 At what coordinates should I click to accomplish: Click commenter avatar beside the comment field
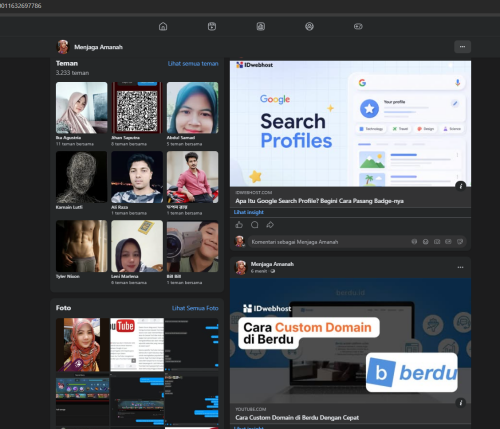click(x=240, y=241)
